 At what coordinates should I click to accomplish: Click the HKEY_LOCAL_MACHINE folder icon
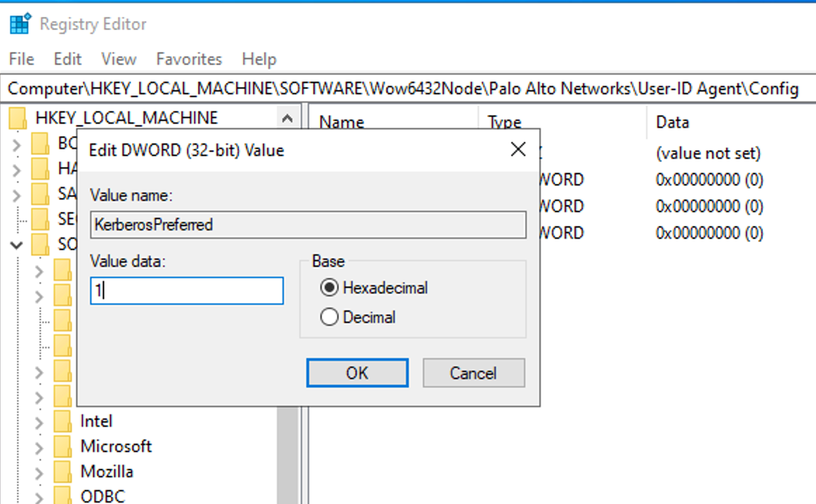[x=17, y=117]
